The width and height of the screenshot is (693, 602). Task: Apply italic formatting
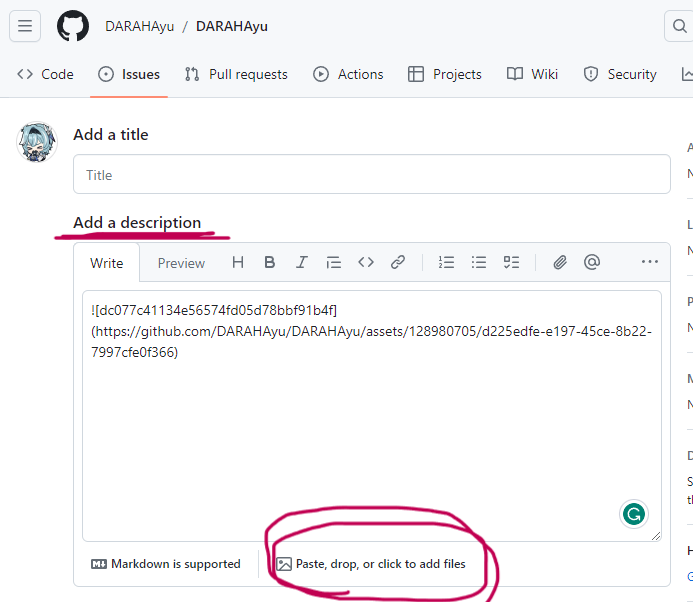pos(302,263)
